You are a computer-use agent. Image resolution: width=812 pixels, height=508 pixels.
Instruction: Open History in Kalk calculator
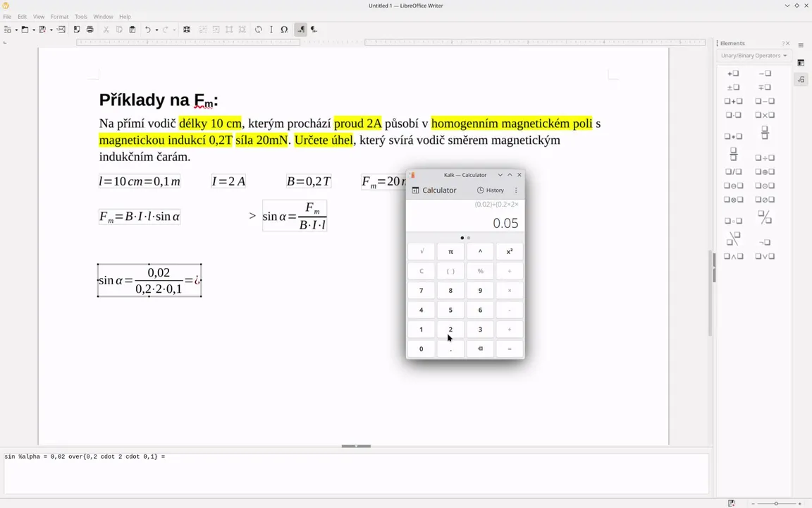pos(491,190)
